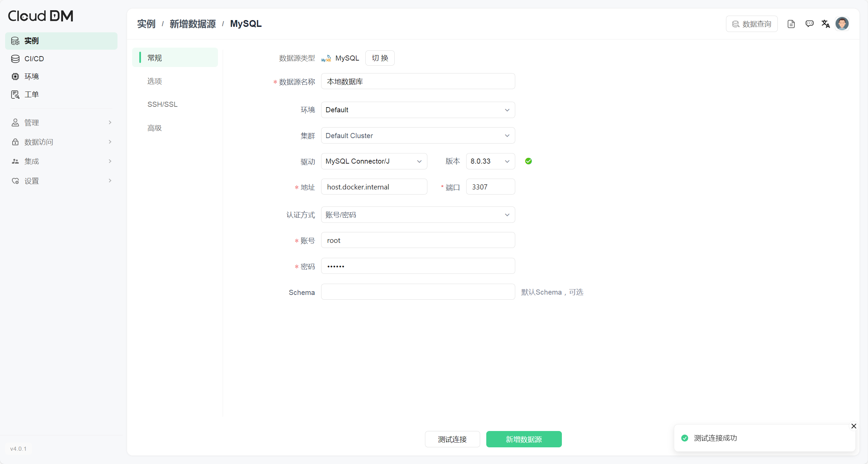Image resolution: width=868 pixels, height=464 pixels.
Task: Go to 环境 in the sidebar
Action: [61, 77]
